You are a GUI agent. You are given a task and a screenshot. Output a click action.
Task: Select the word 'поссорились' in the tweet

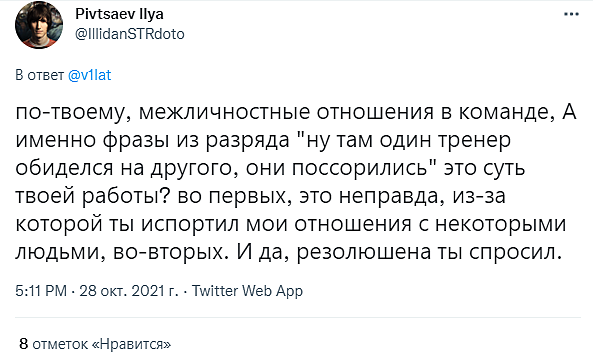(363, 168)
